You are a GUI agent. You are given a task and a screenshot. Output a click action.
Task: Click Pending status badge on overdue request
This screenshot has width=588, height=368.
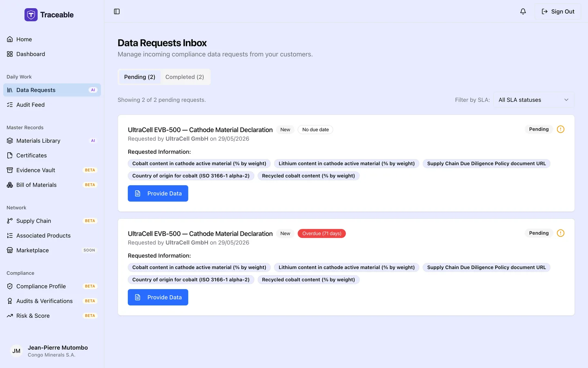click(x=539, y=233)
